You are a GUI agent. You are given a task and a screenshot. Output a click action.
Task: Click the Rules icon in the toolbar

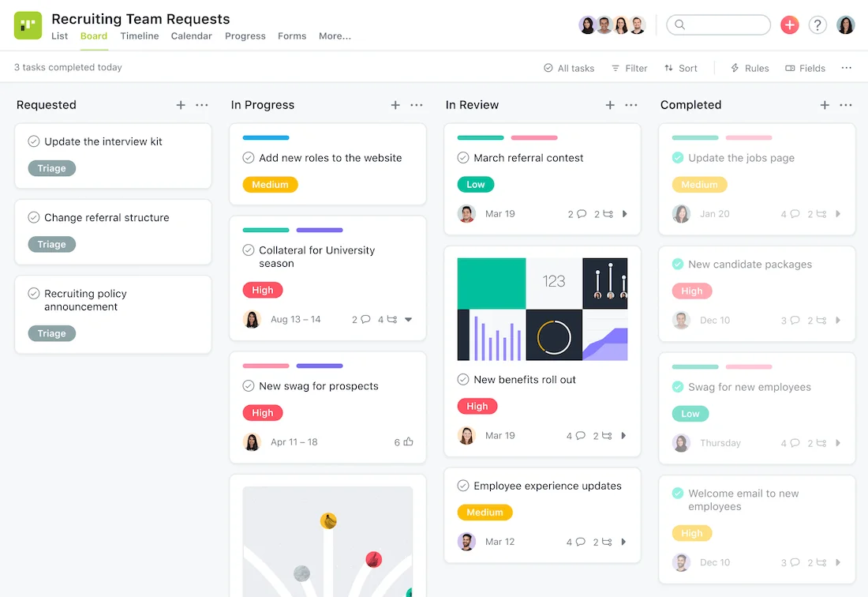[x=734, y=68]
